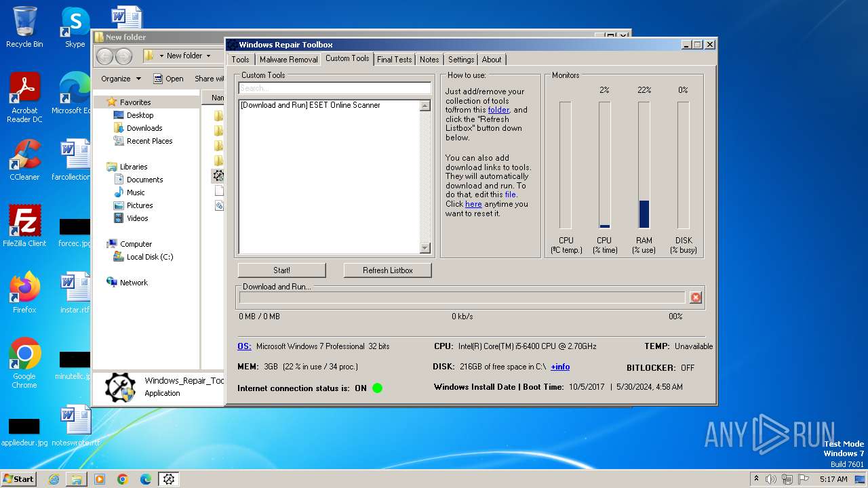Launch Acrobat Reader DC from the desktop

[x=24, y=98]
